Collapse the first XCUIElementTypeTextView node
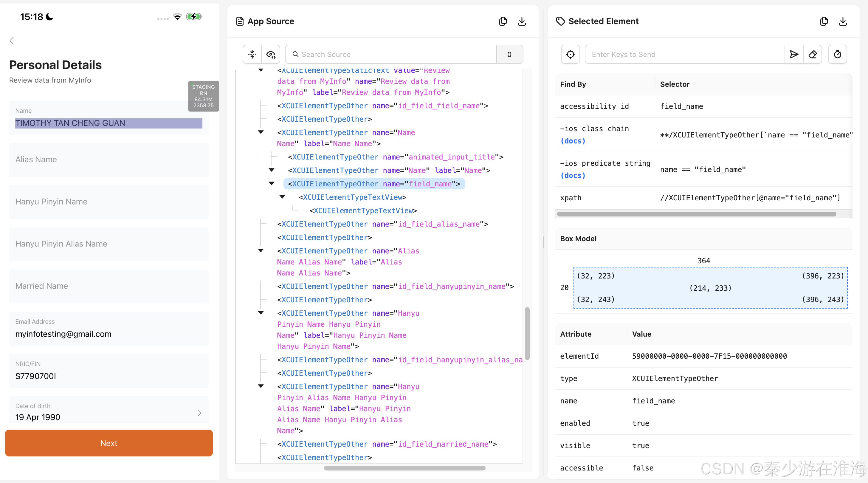The height and width of the screenshot is (483, 868). pyautogui.click(x=282, y=197)
